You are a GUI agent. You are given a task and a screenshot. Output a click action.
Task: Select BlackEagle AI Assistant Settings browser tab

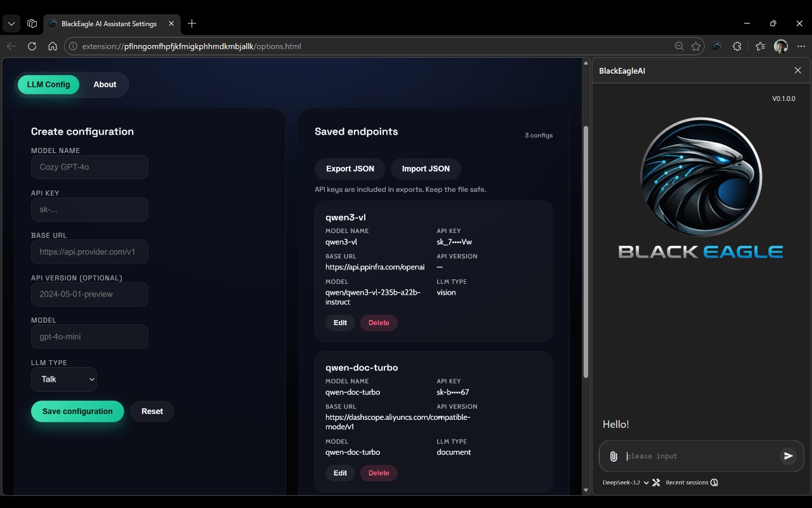pos(112,23)
